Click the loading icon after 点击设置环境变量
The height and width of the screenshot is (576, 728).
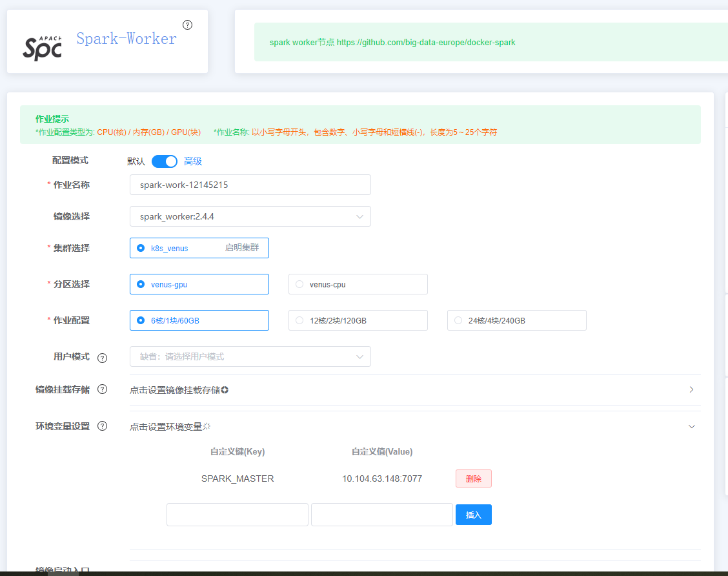[207, 426]
